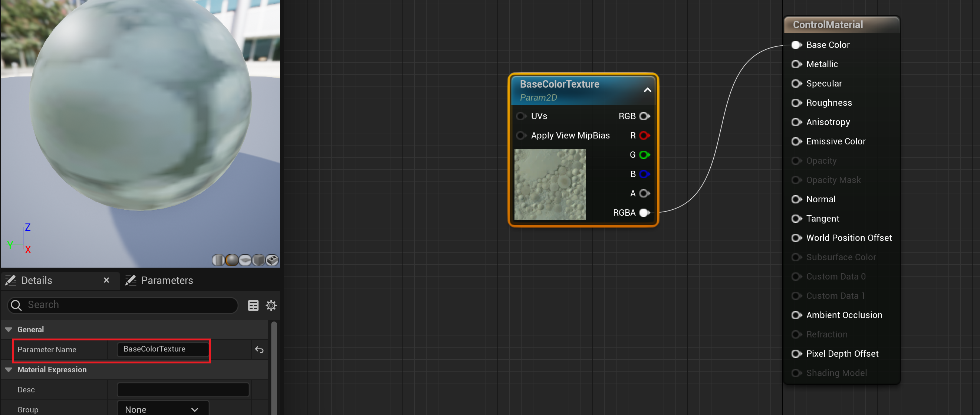980x415 pixels.
Task: Open the Group dropdown set to None
Action: tap(162, 409)
